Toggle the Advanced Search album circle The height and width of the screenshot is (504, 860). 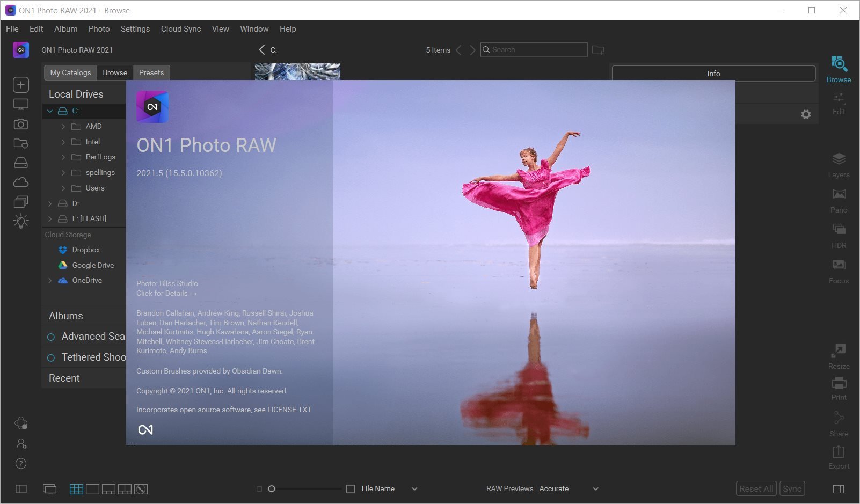[x=51, y=337]
